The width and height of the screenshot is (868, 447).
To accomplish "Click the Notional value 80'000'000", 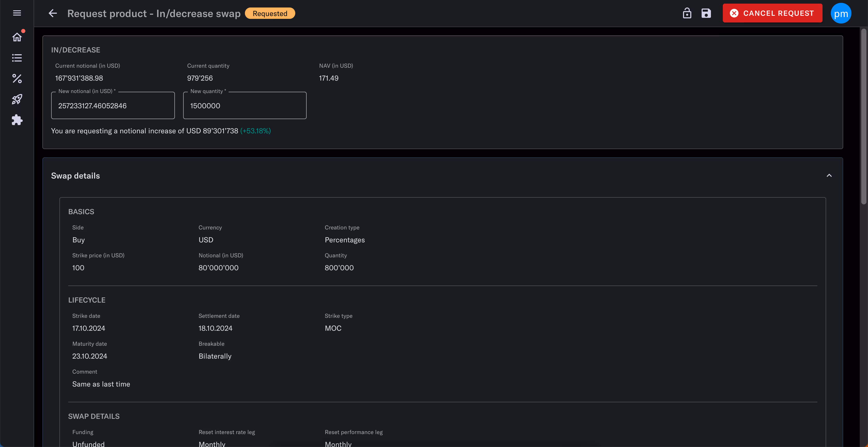I will click(x=218, y=268).
